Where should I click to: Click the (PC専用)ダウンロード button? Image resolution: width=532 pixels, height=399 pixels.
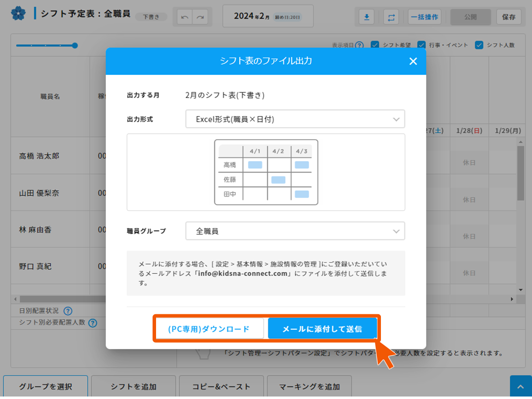click(x=209, y=329)
